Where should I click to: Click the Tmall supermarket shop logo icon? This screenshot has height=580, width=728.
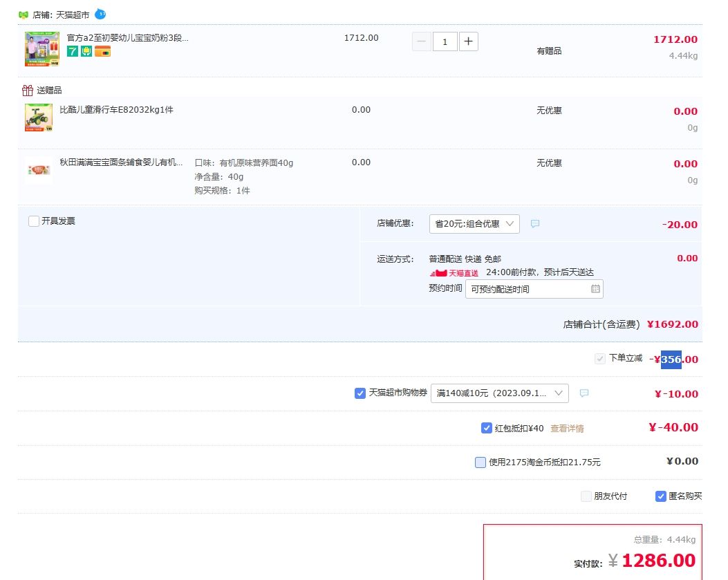[24, 15]
